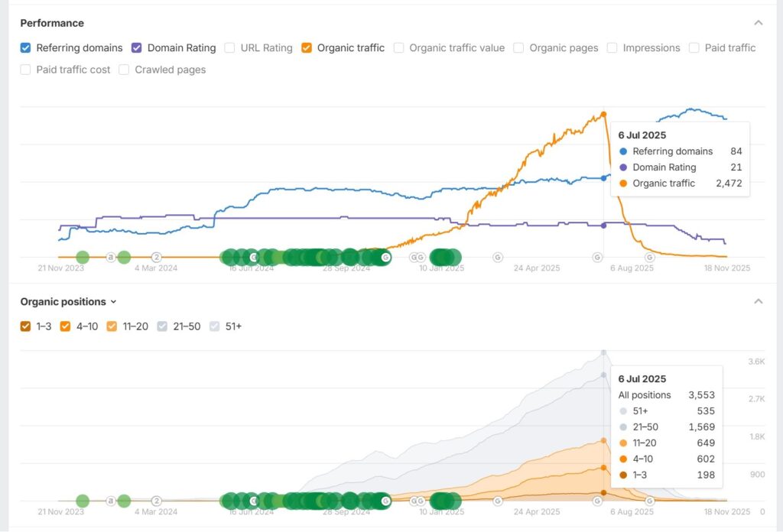The image size is (783, 532).
Task: Click the "2" marker on Performance chart timeline
Action: [x=157, y=258]
